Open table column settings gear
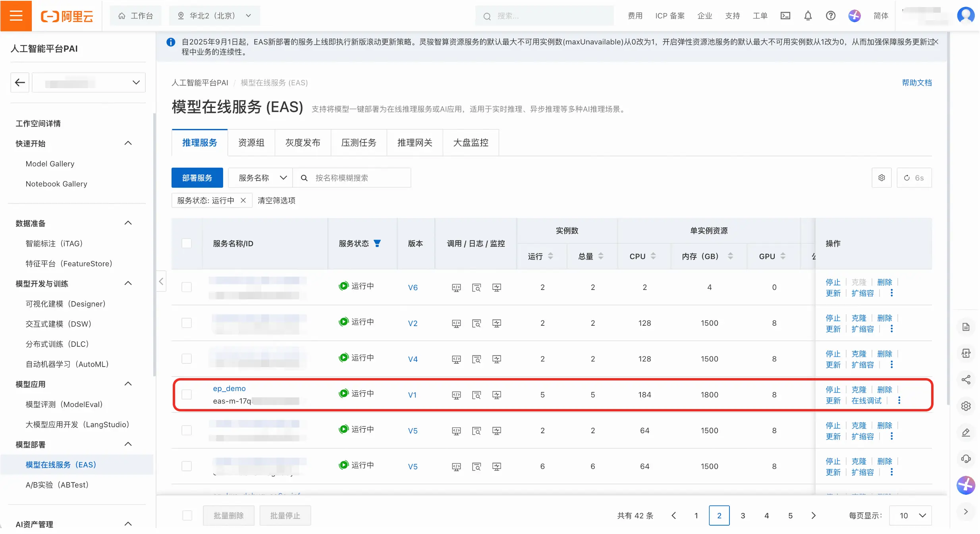This screenshot has height=534, width=980. point(882,178)
